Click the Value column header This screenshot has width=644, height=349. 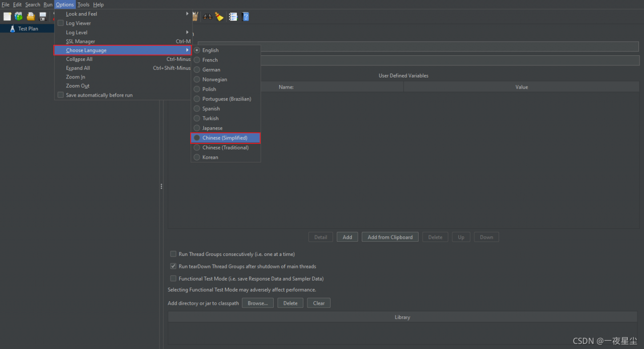point(522,87)
